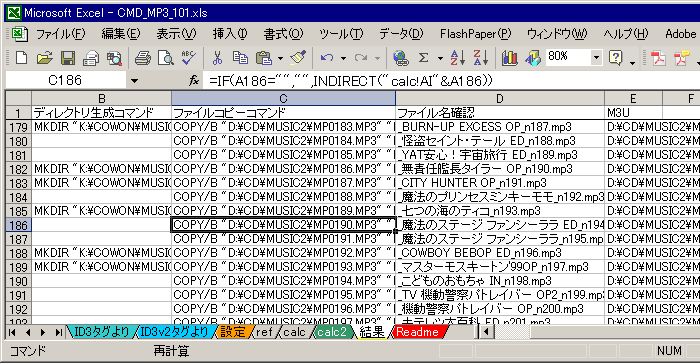
Task: Open the ファイル(F) menu
Action: [60, 34]
